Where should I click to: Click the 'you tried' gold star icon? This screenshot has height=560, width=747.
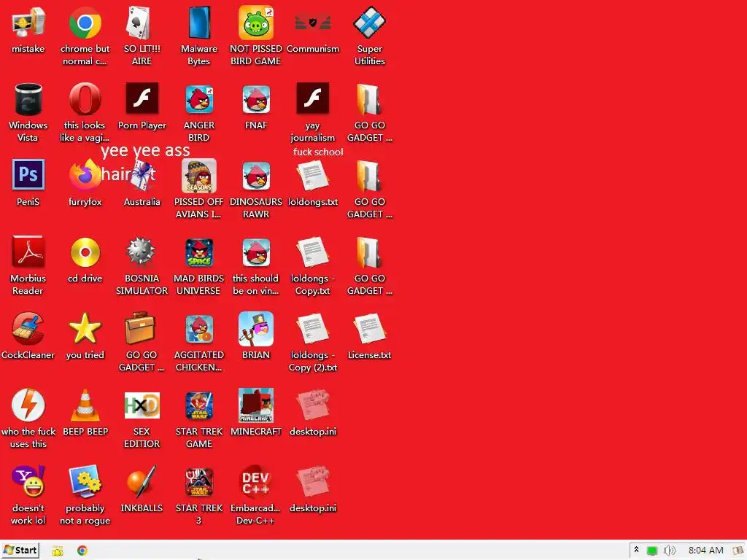(85, 329)
